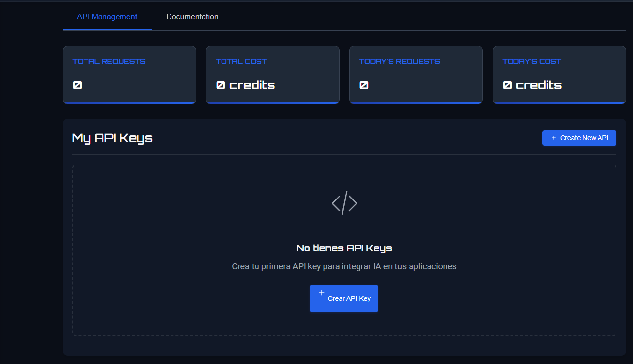Click the code brackets icon above API Keys message
Screen dimensions: 633x364
pos(344,203)
